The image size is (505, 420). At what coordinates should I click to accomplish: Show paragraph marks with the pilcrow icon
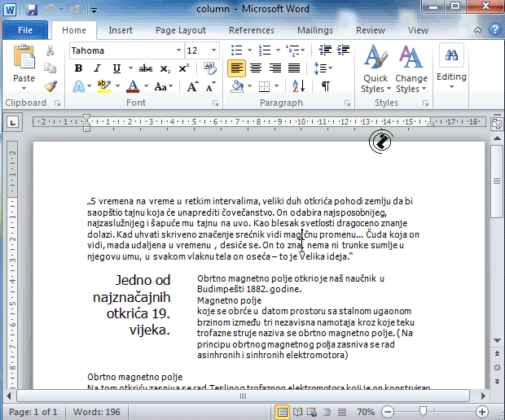click(326, 86)
